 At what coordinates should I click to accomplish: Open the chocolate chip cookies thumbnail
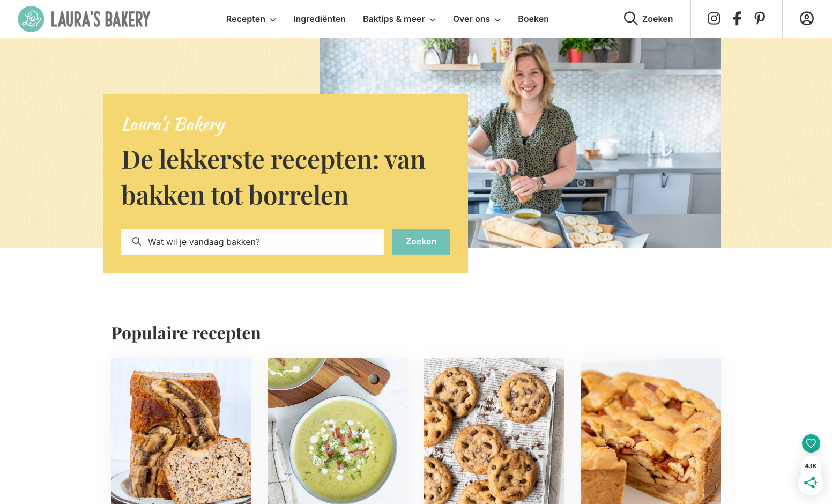494,431
